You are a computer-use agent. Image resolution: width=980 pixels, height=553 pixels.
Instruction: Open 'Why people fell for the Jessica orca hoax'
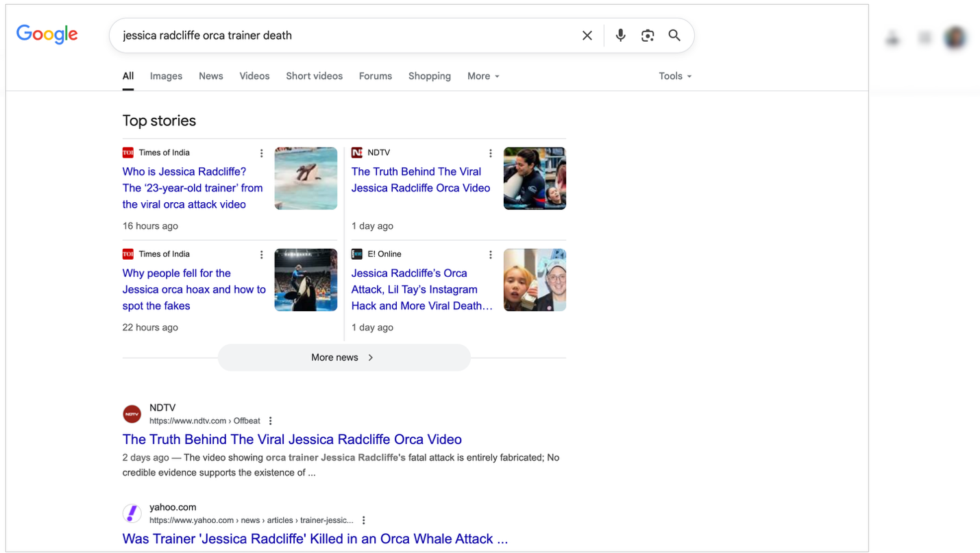click(x=194, y=289)
